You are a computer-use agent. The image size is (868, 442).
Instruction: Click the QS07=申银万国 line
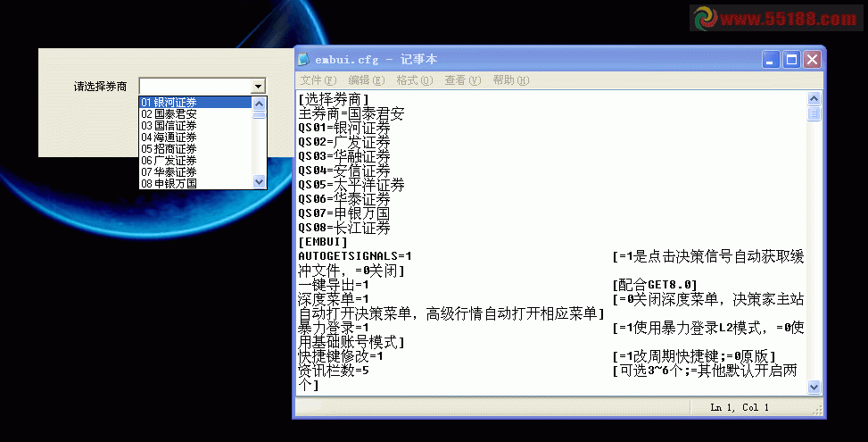click(344, 213)
